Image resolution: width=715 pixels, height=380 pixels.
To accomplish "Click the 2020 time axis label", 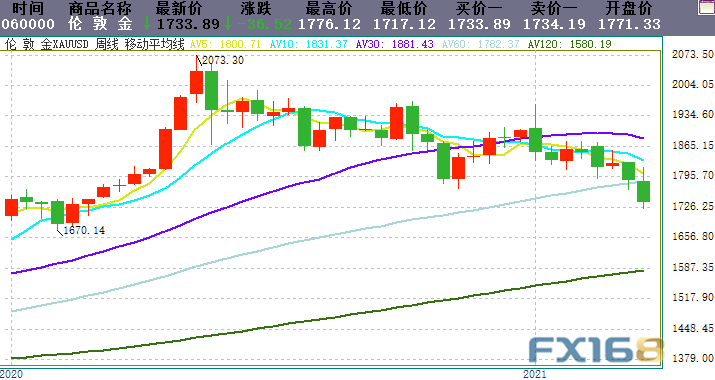I will 11,375.
